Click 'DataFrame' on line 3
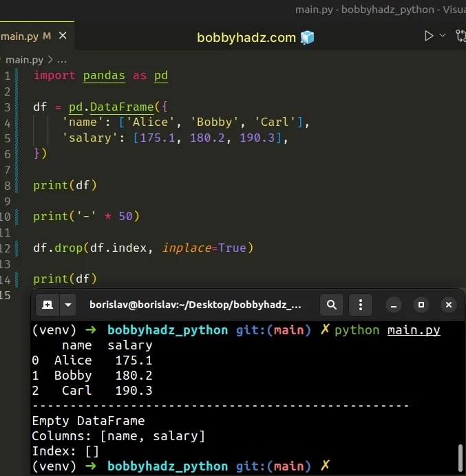Viewport: 466px width, 476px height. click(x=122, y=107)
